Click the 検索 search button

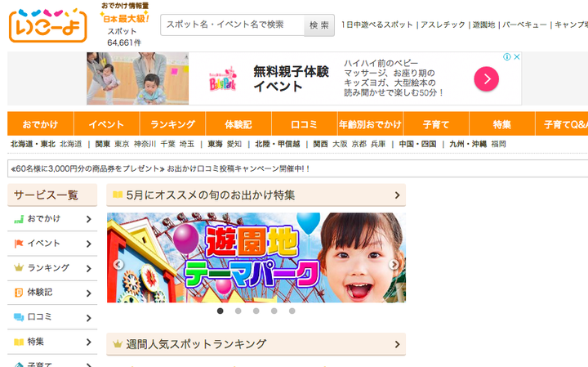pyautogui.click(x=319, y=25)
